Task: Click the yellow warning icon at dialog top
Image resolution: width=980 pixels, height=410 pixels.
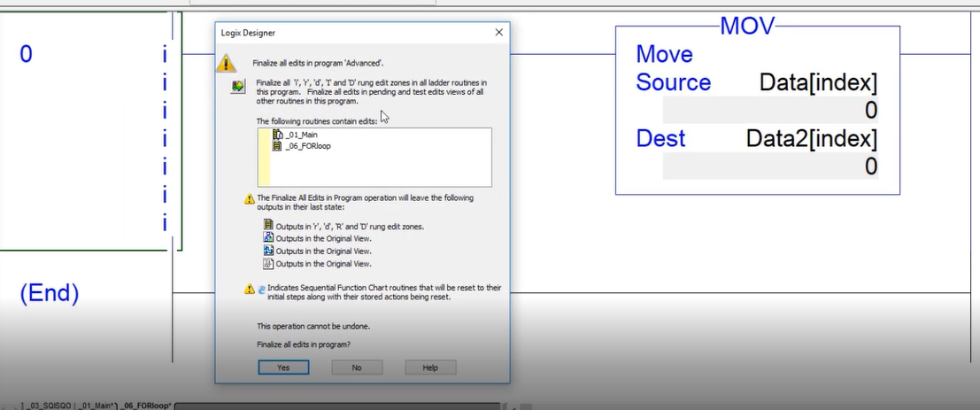Action: (x=227, y=63)
